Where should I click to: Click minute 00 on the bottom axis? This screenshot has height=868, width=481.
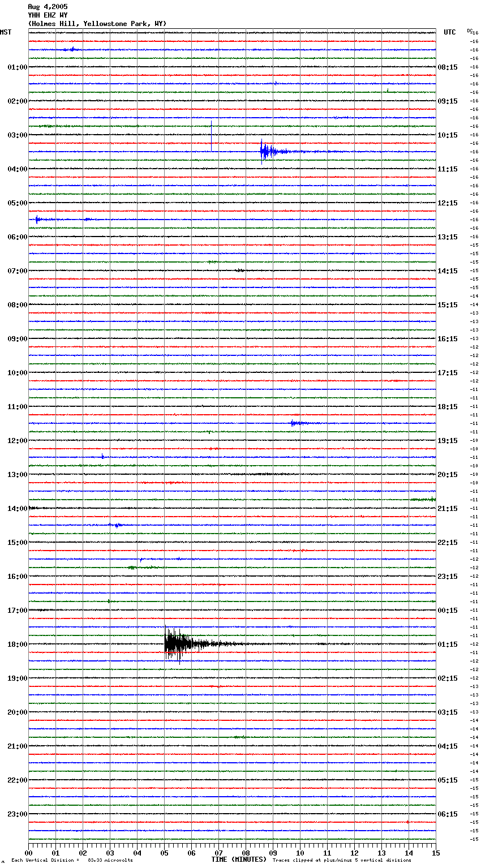click(28, 853)
